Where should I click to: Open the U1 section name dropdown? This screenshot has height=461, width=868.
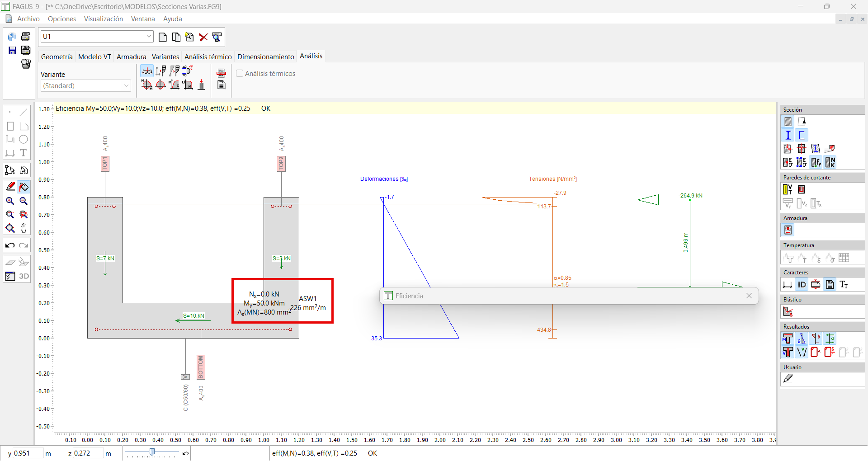(x=149, y=37)
